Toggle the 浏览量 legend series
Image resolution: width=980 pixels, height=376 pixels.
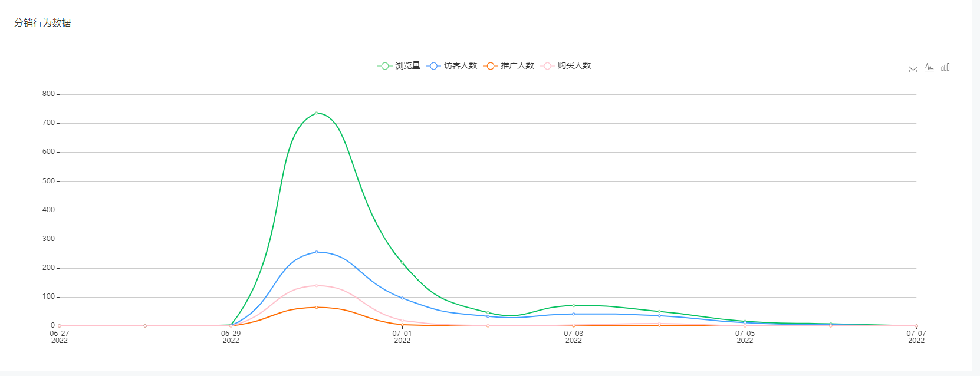coord(399,66)
